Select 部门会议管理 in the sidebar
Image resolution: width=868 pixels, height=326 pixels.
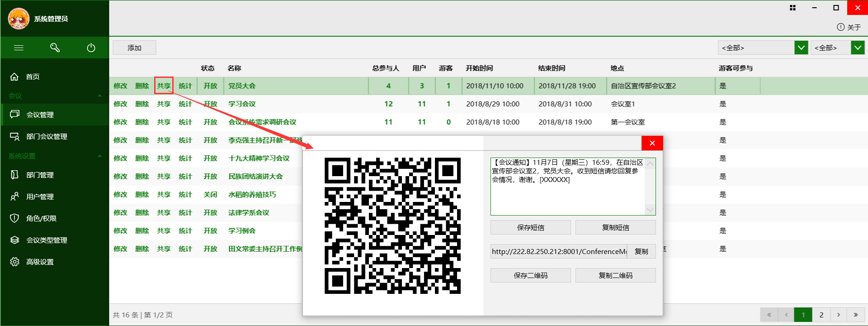tap(47, 136)
